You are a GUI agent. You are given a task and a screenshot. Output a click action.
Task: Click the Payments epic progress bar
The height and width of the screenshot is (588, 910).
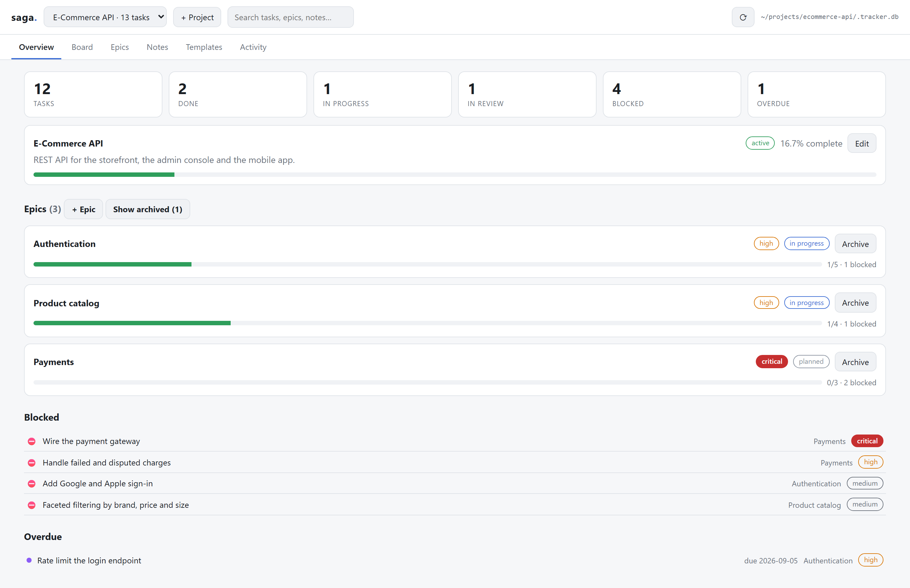click(x=428, y=382)
